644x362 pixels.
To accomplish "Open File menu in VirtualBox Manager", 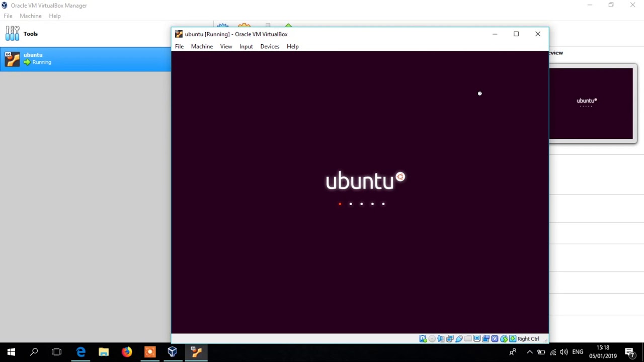I will [8, 16].
